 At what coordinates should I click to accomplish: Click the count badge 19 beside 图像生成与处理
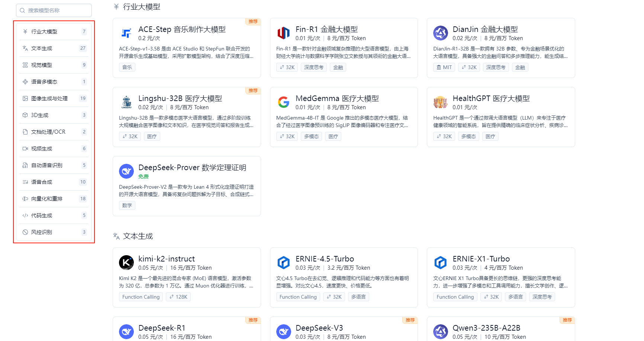pyautogui.click(x=83, y=98)
